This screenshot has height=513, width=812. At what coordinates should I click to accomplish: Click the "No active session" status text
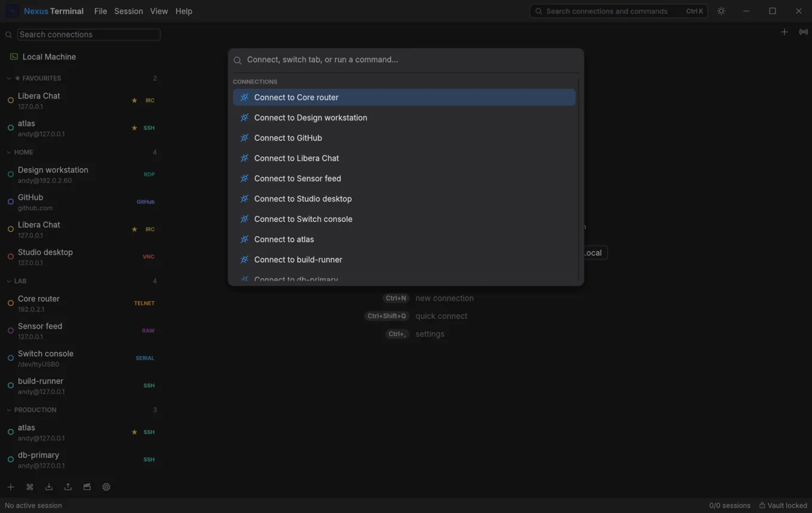click(33, 505)
